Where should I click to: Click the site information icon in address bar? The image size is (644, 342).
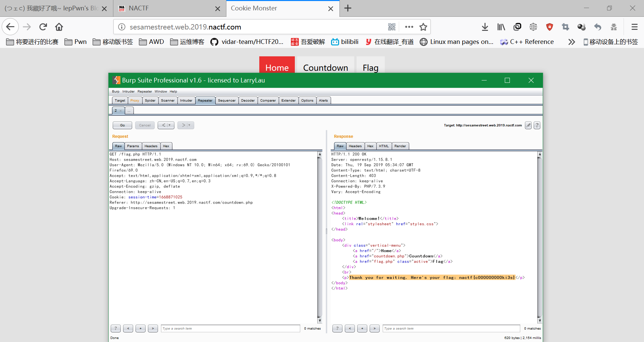coord(122,27)
